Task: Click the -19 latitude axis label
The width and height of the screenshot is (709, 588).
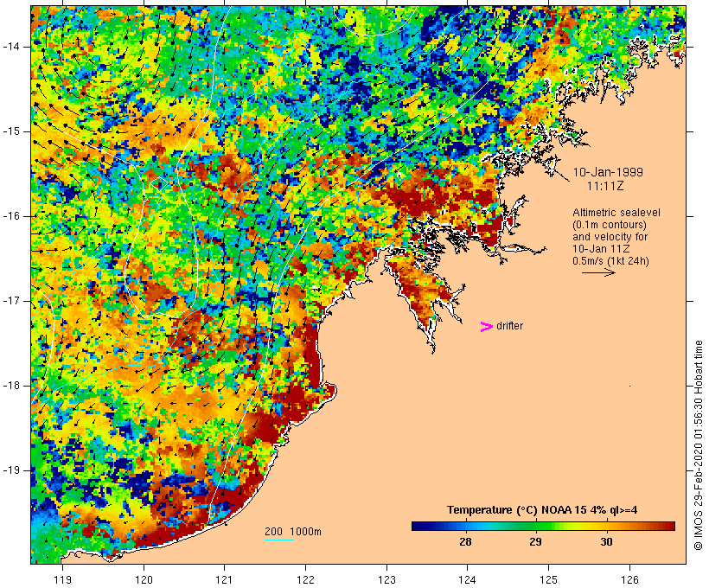Action: [x=10, y=470]
